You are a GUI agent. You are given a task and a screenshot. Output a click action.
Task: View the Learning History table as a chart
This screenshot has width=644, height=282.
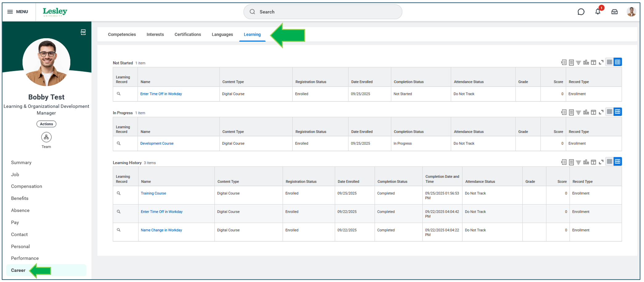pyautogui.click(x=586, y=162)
